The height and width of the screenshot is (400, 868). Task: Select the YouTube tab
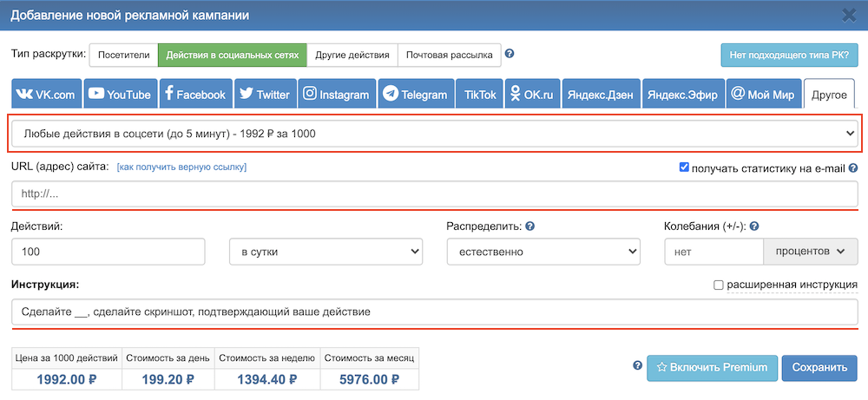120,95
